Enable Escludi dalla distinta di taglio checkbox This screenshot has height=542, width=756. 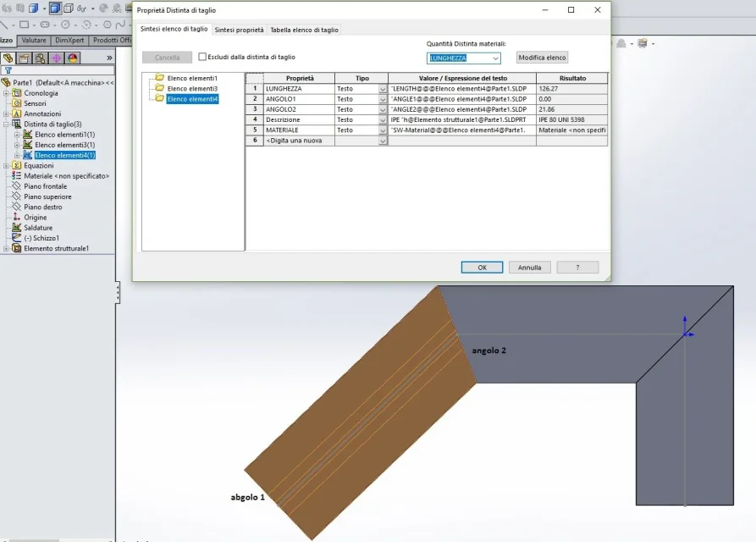pos(202,57)
